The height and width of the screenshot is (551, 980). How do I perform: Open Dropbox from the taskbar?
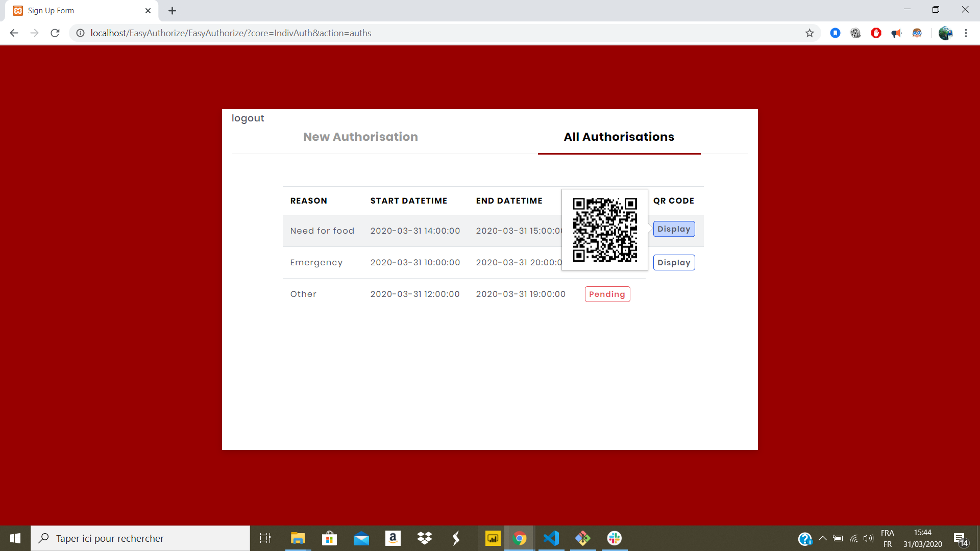424,538
